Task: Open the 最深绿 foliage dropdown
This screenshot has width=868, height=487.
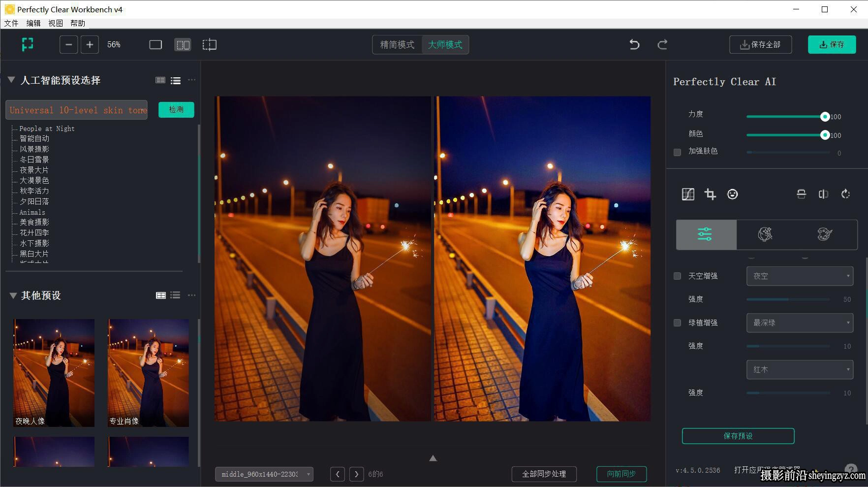Action: [x=800, y=323]
